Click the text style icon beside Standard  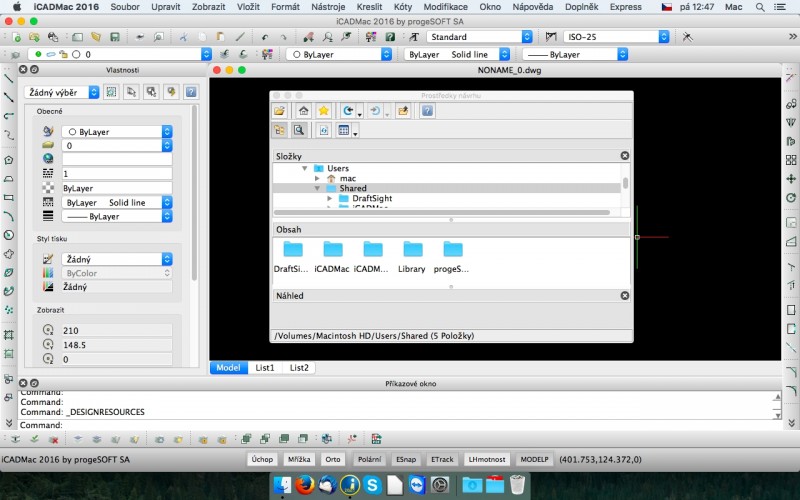(x=414, y=37)
